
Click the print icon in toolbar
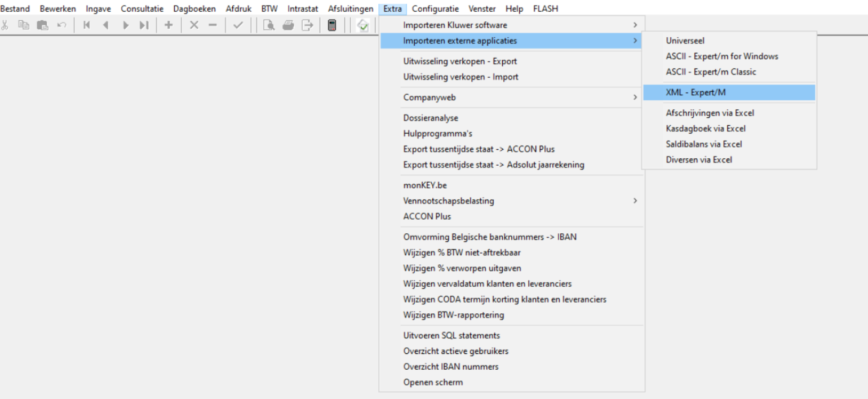point(289,25)
